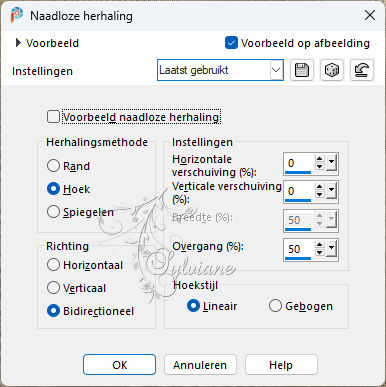Close the Naadloze herhaling dialog

[370, 15]
